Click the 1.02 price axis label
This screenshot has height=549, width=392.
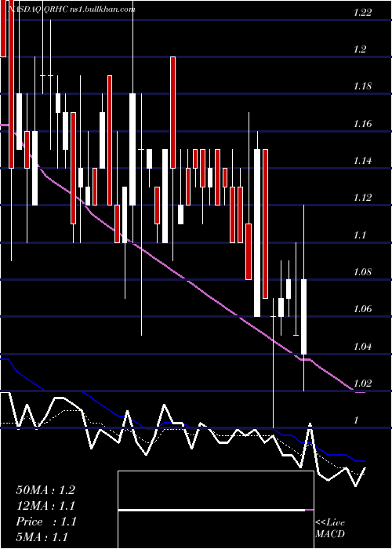coord(362,384)
